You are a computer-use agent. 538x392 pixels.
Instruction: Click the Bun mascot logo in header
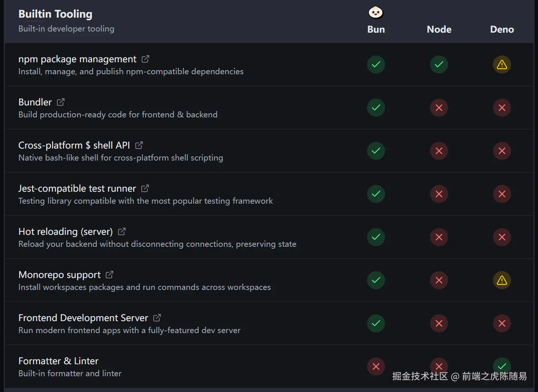[376, 12]
